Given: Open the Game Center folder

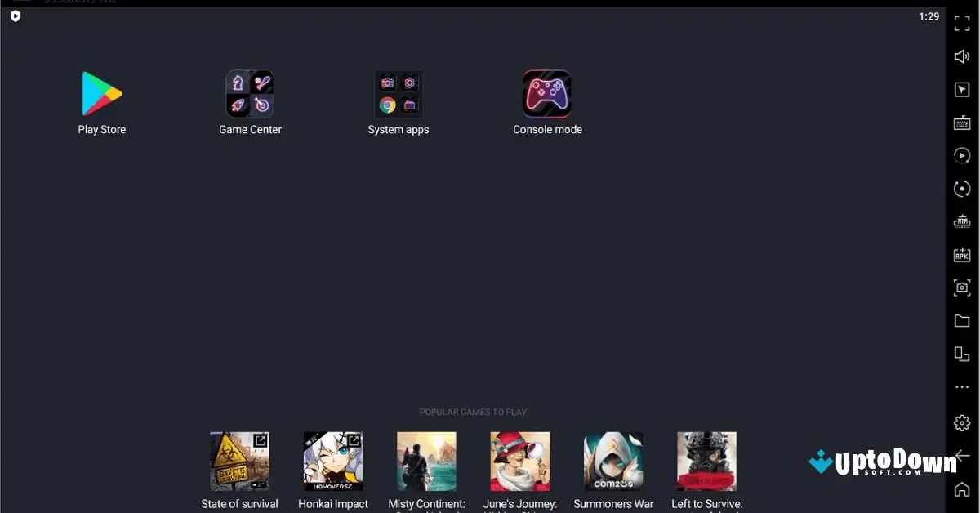Looking at the screenshot, I should [x=250, y=93].
